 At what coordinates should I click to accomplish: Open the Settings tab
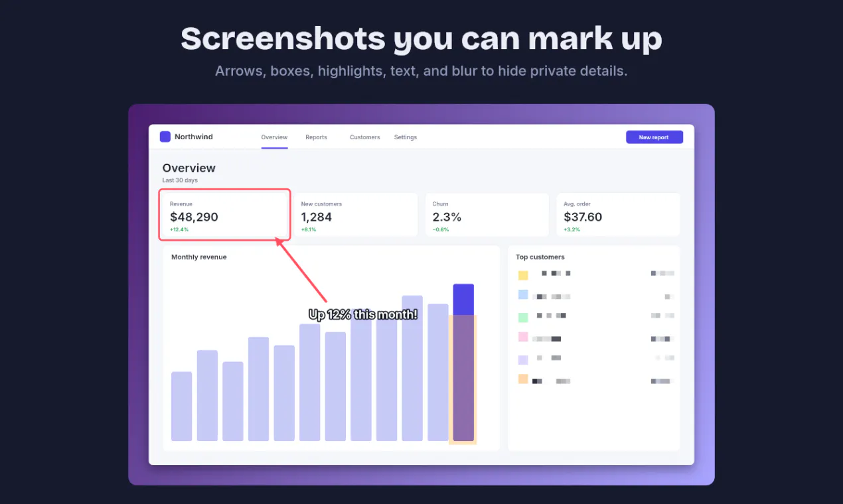[406, 137]
